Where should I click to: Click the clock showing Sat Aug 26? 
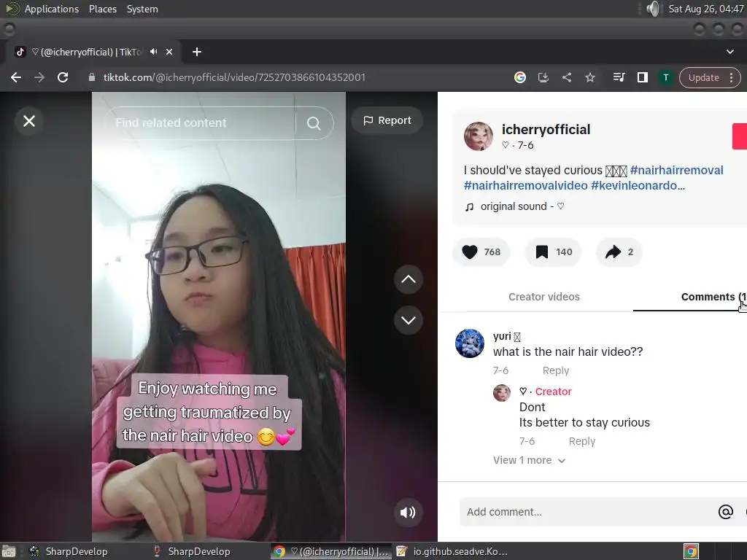[706, 9]
